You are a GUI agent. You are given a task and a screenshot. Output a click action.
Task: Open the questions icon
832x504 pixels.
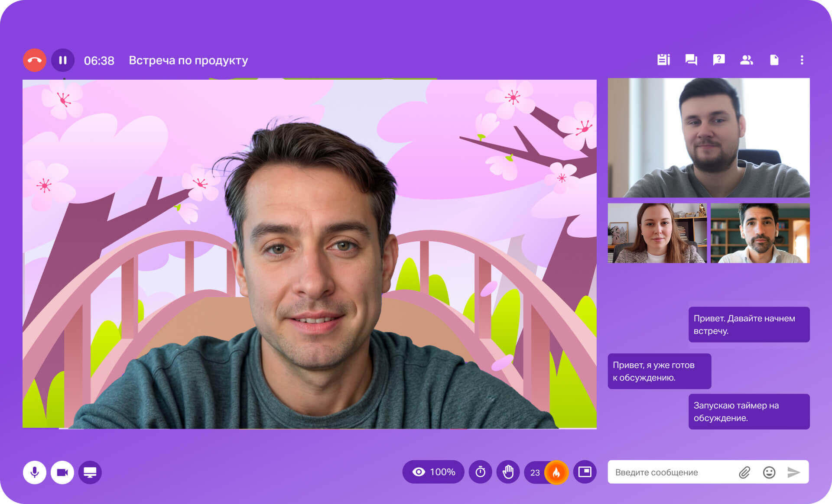[719, 60]
